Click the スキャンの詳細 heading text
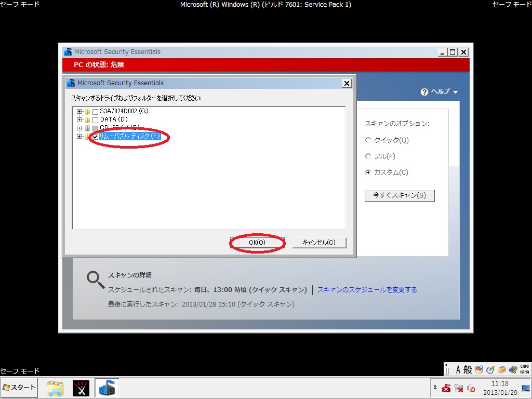The height and width of the screenshot is (399, 532). coord(129,275)
